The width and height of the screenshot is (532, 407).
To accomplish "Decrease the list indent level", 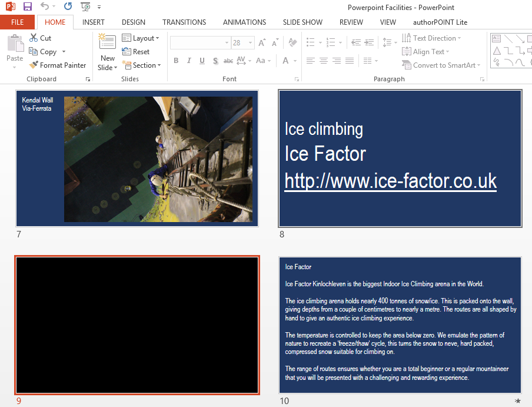I will click(356, 42).
